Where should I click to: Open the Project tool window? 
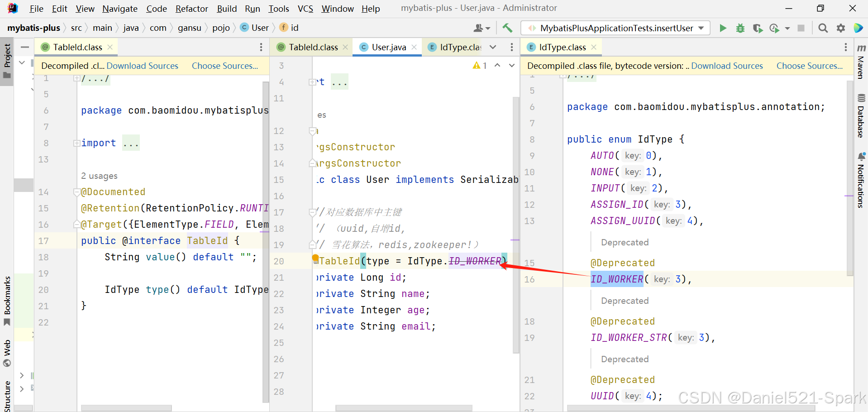point(7,61)
